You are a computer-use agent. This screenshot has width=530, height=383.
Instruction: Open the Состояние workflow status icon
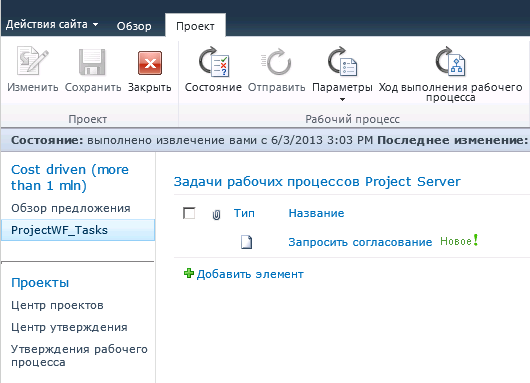tap(214, 62)
